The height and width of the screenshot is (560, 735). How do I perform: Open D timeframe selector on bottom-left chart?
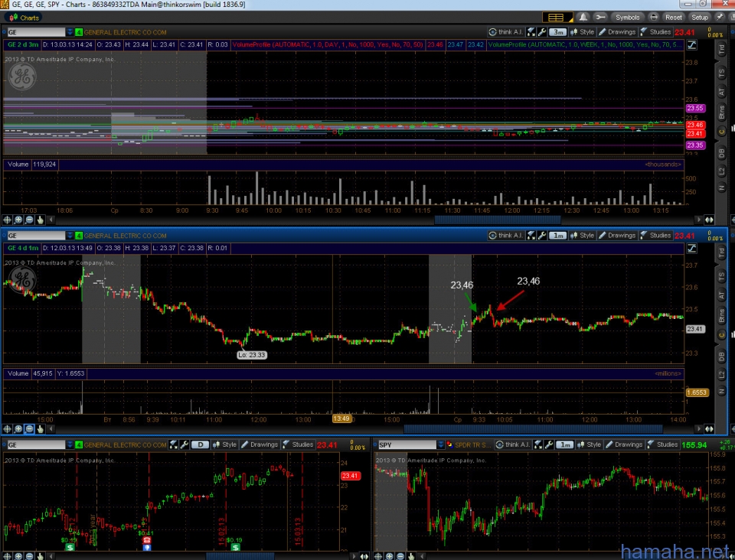200,444
